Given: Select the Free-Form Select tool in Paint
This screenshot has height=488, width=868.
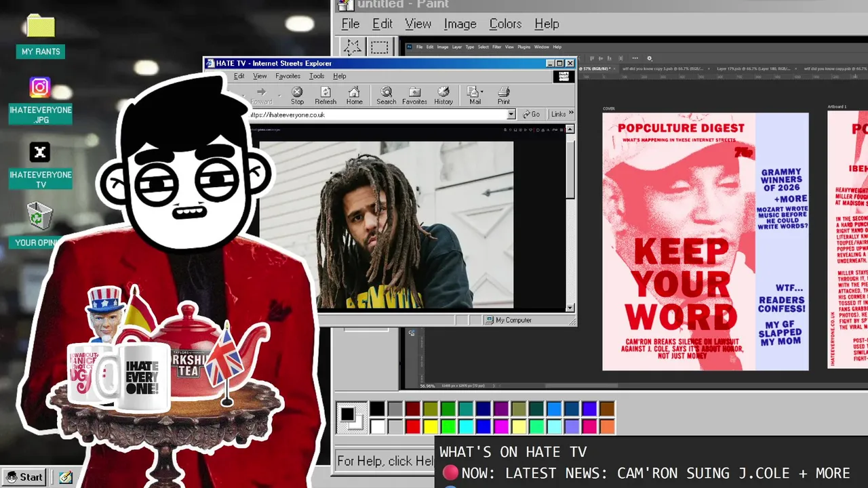Looking at the screenshot, I should coord(352,47).
